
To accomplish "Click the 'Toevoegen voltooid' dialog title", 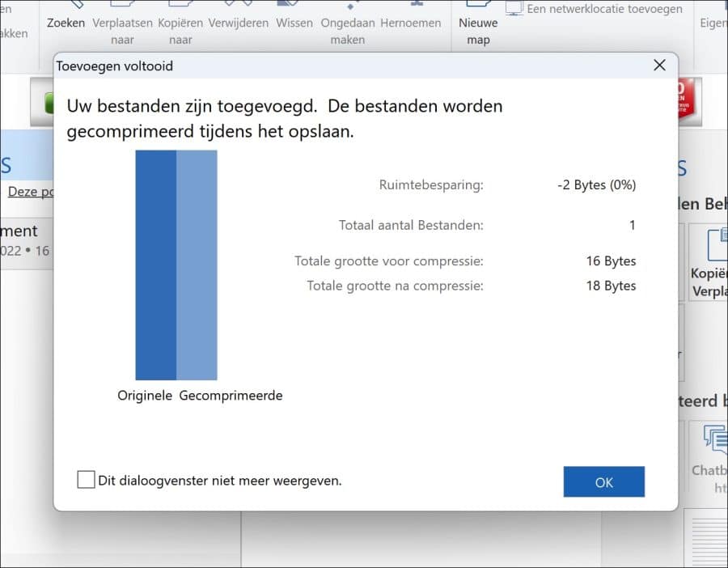I will [x=115, y=66].
